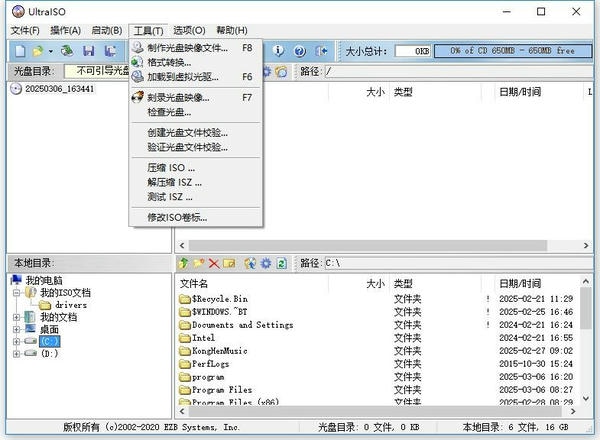Choose 检查光盘... from the Tools menu
This screenshot has width=600, height=440.
[x=196, y=112]
